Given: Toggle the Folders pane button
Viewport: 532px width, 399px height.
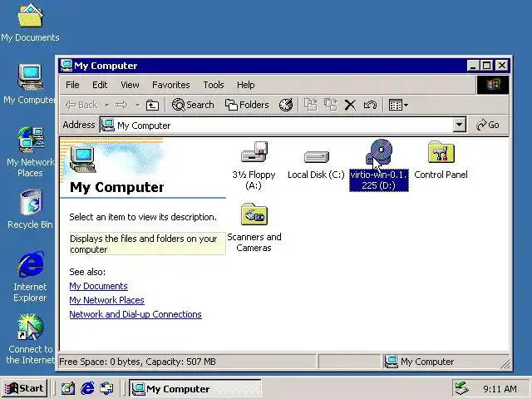Looking at the screenshot, I should tap(247, 105).
